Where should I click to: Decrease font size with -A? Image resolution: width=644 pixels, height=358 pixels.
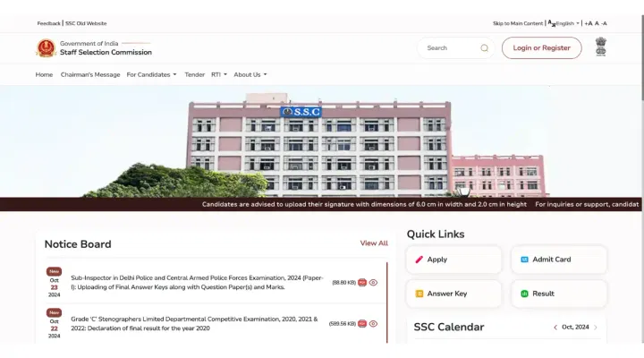point(604,23)
